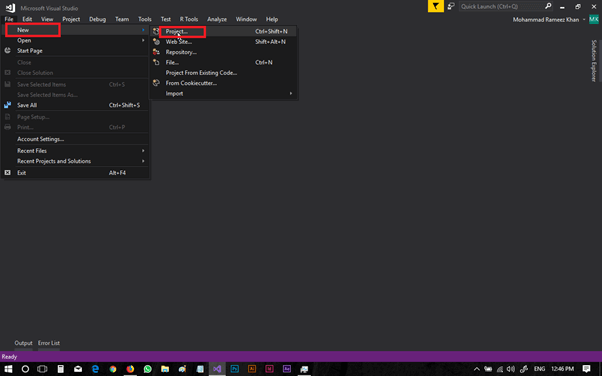
Task: Open the Tools menu
Action: coord(144,19)
